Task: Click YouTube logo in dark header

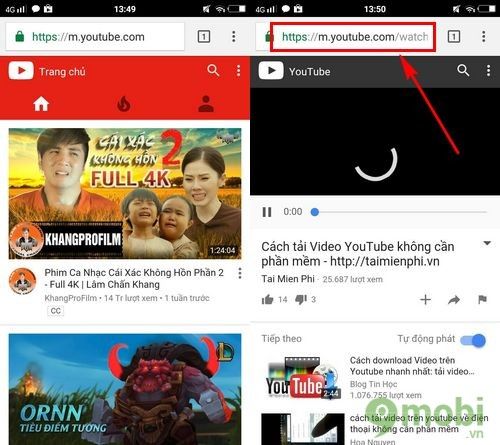Action: click(x=271, y=70)
